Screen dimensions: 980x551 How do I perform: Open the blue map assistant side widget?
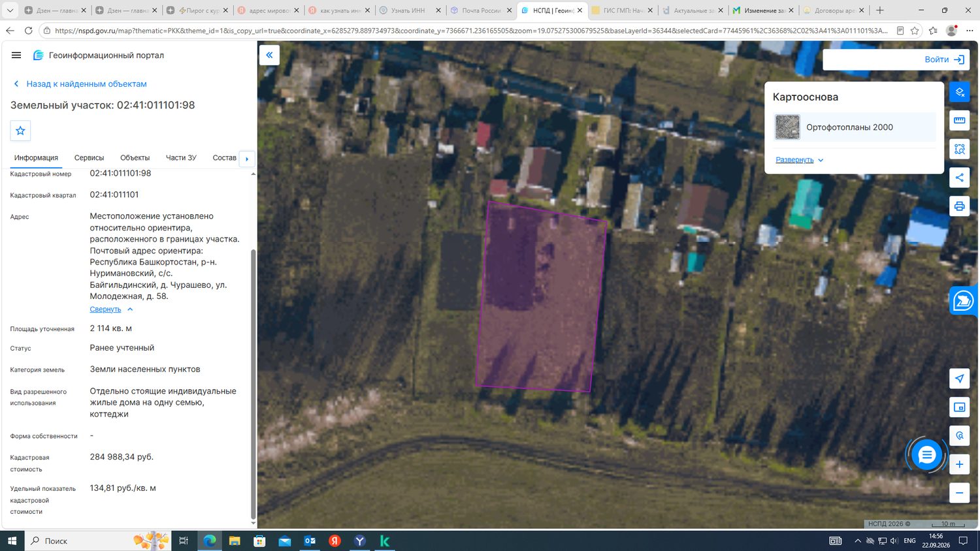(x=964, y=300)
